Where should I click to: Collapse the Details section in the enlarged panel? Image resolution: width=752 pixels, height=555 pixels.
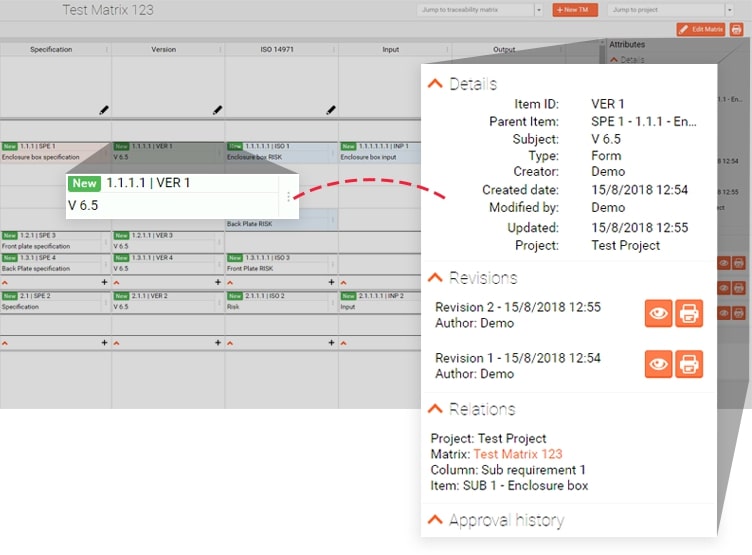pos(435,84)
